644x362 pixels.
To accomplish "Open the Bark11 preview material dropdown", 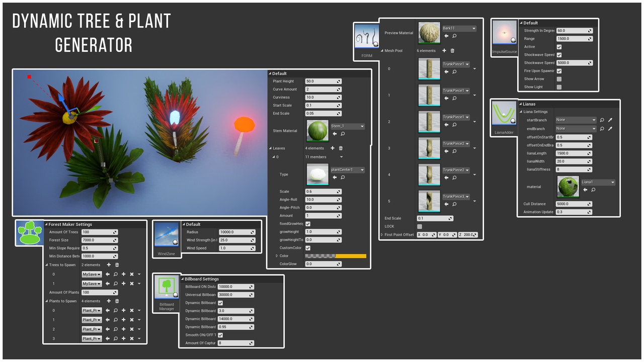I will pos(473,29).
